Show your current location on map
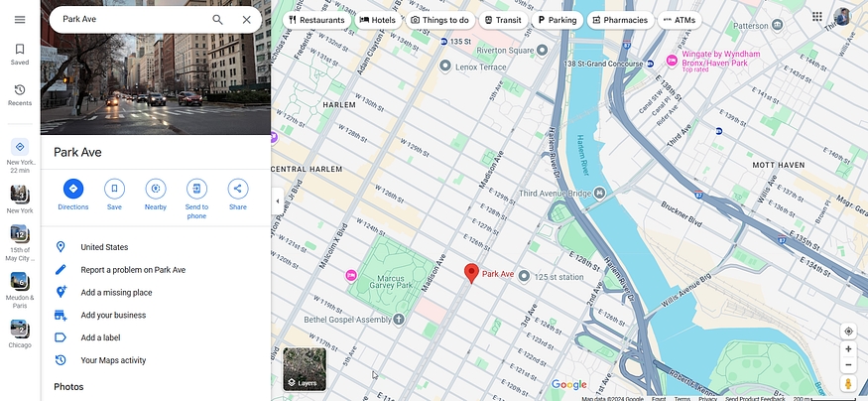868x401 pixels. pos(848,332)
